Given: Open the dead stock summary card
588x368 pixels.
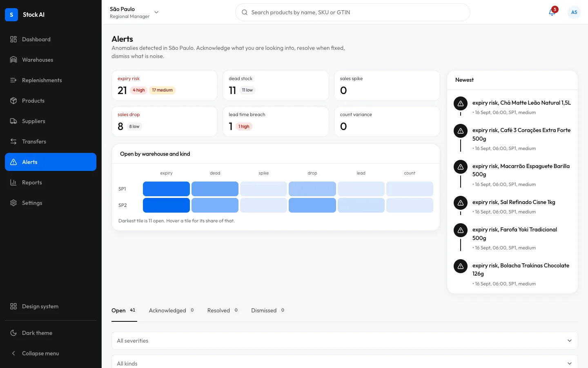Looking at the screenshot, I should (276, 85).
